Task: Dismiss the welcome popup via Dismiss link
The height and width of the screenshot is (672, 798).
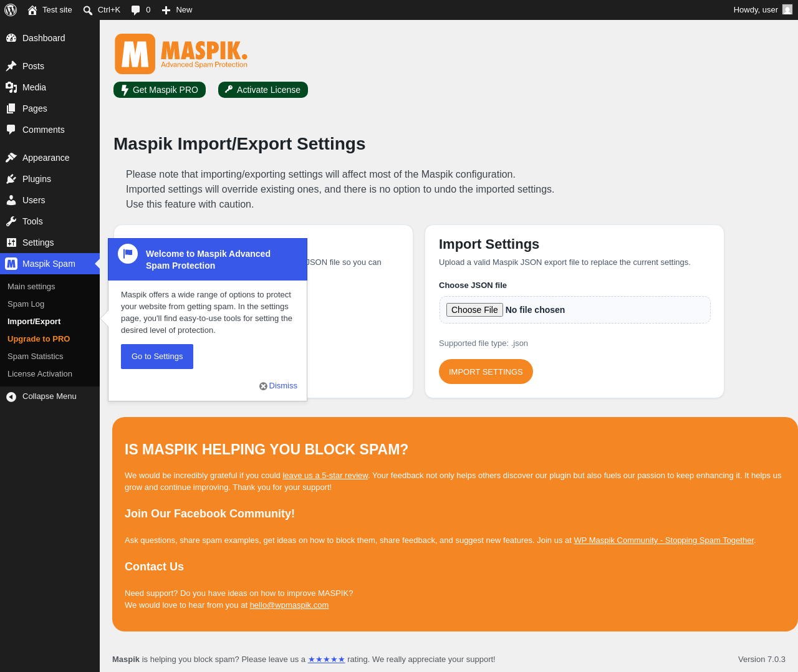Action: 283,386
